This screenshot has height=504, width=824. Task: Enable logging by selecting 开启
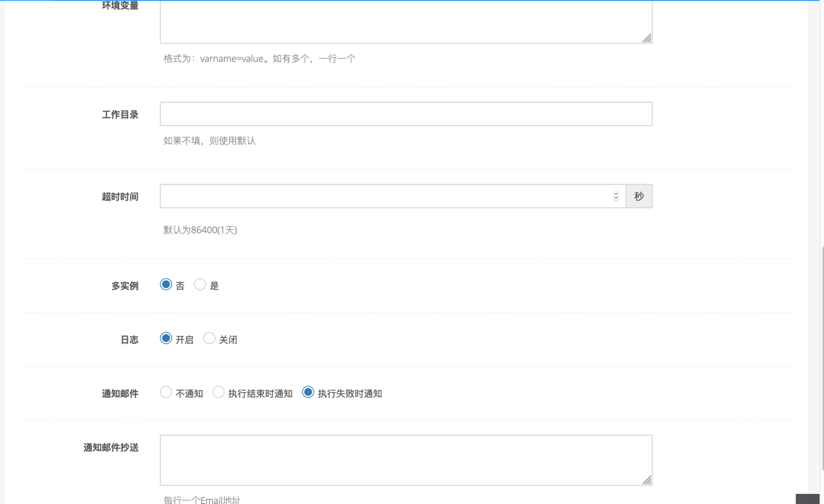pyautogui.click(x=166, y=339)
